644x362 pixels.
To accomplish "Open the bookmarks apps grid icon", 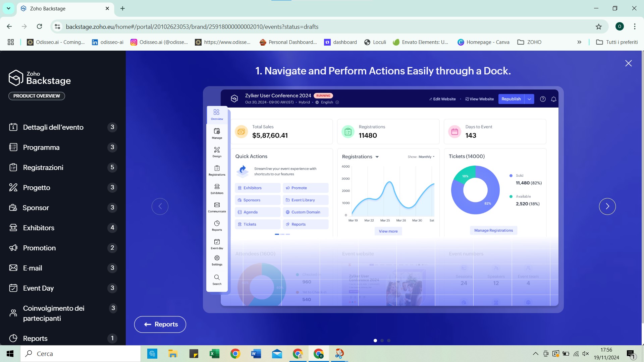I will [x=11, y=42].
